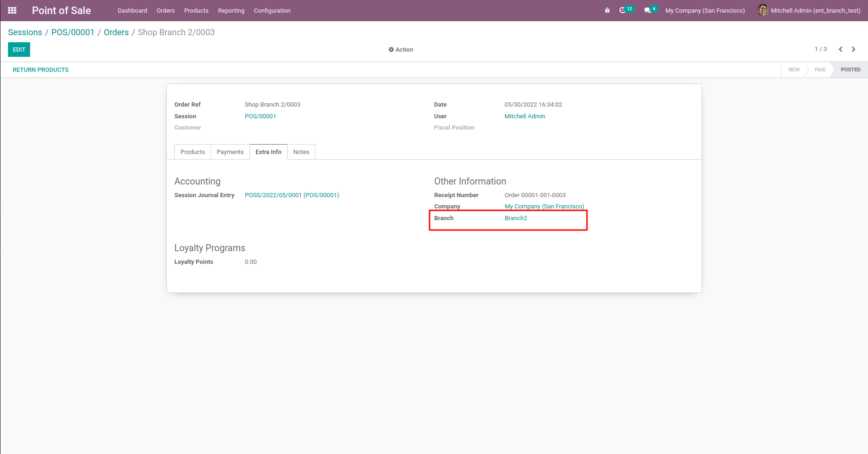Open Configuration menu in navbar
This screenshot has width=868, height=454.
[272, 11]
